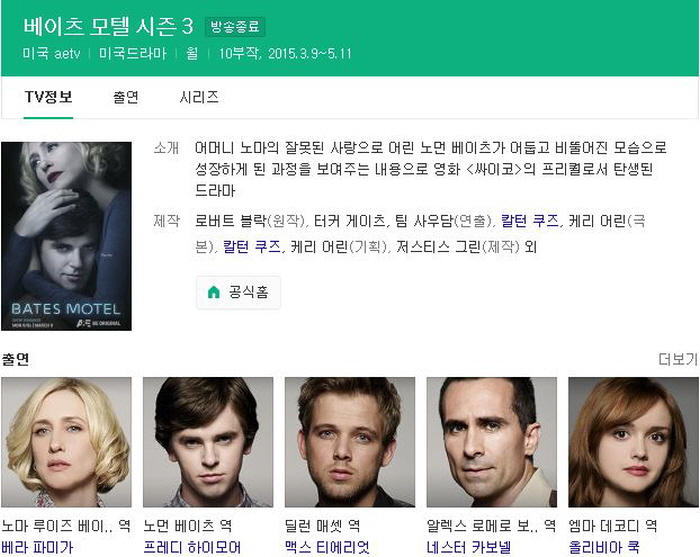Open 프레디 하이모어 actor link
Screen dimensions: 700x557
(192, 547)
